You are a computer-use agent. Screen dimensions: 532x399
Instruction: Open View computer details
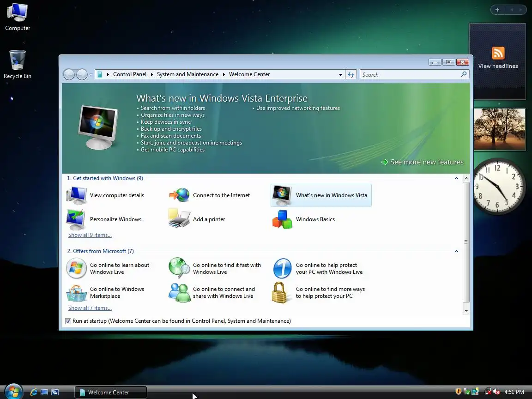tap(105, 195)
